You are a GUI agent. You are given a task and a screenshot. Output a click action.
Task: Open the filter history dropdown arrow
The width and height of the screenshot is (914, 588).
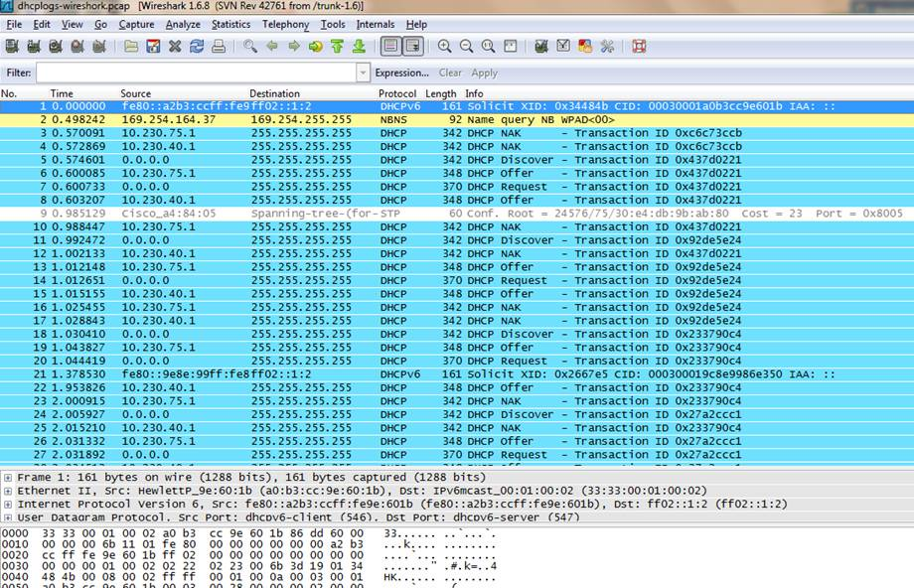click(x=364, y=73)
